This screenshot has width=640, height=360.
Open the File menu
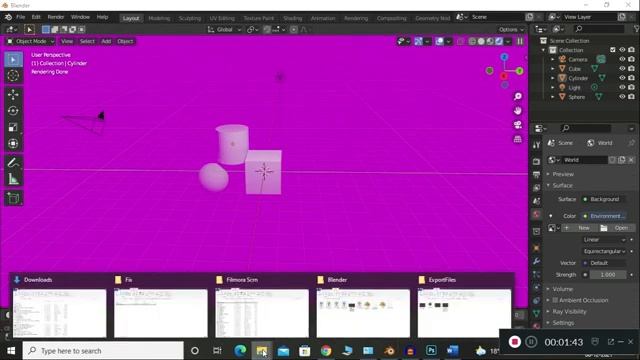pos(20,17)
